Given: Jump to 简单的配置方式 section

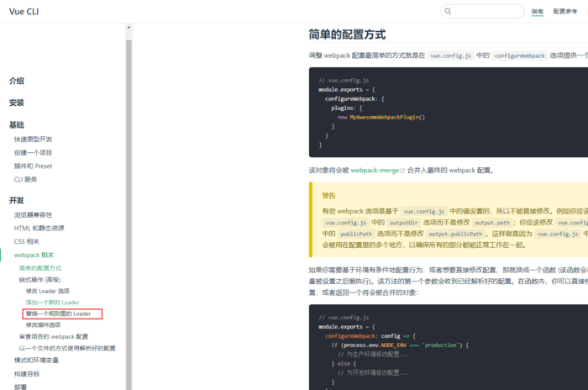Looking at the screenshot, I should (x=40, y=268).
